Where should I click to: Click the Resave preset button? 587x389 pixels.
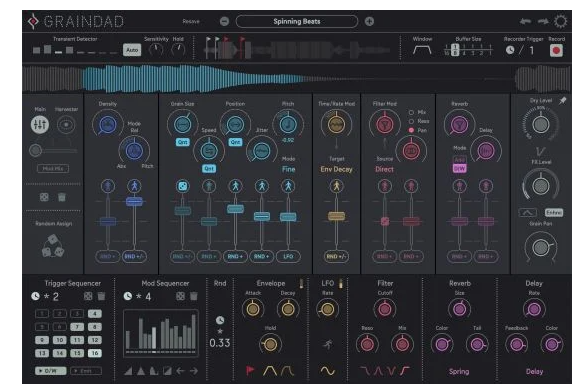coord(191,21)
